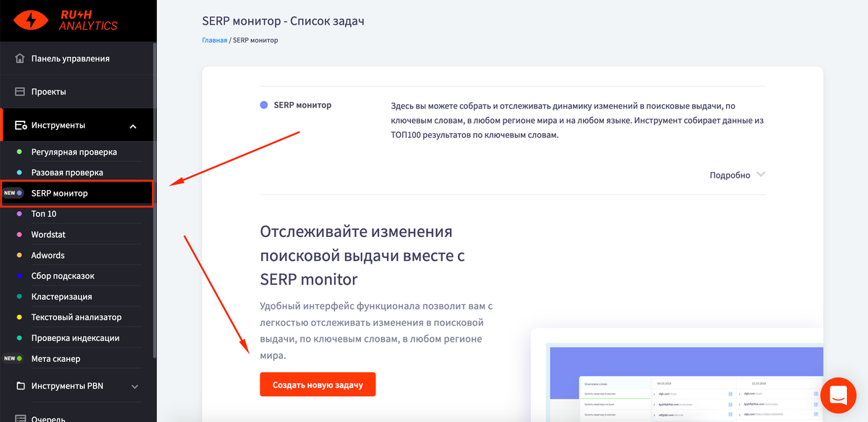Click the SERP monitor preview screenshot
This screenshot has width=868, height=422.
click(677, 375)
